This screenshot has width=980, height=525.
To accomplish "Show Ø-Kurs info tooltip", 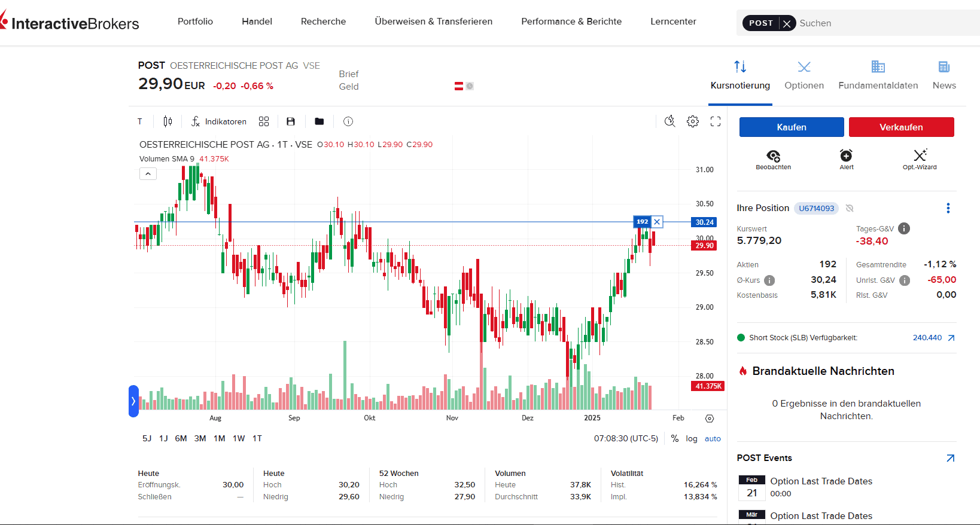I will [769, 280].
